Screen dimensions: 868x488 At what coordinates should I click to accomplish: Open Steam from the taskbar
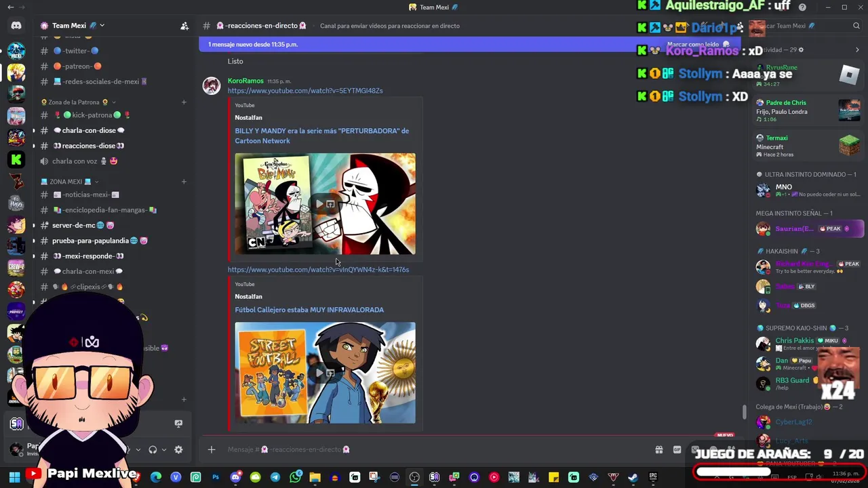[633, 477]
